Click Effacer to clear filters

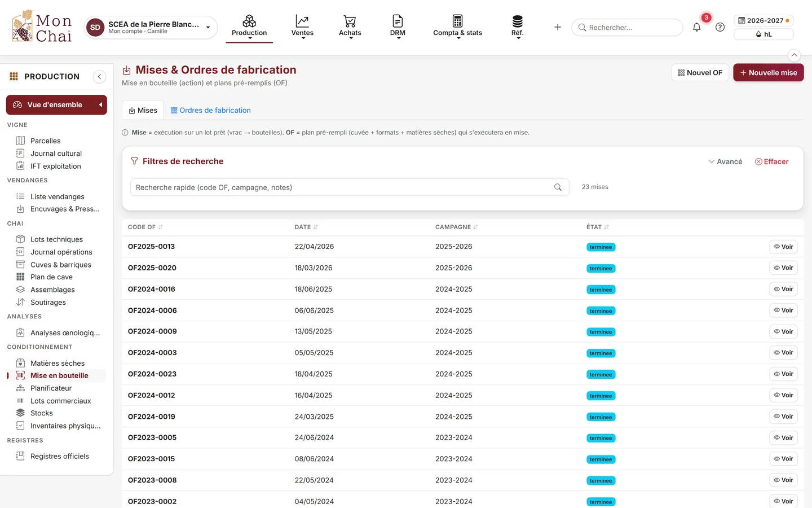pos(771,161)
